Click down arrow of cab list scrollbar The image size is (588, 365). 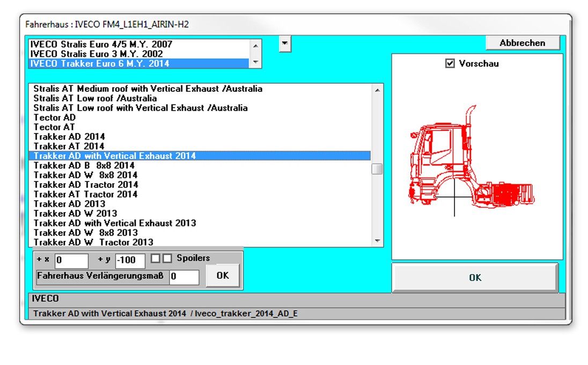(377, 241)
